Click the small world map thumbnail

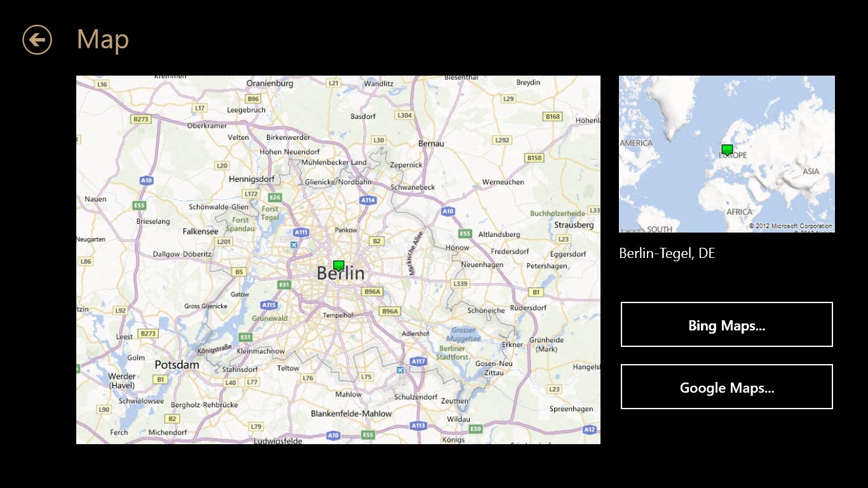[x=726, y=154]
